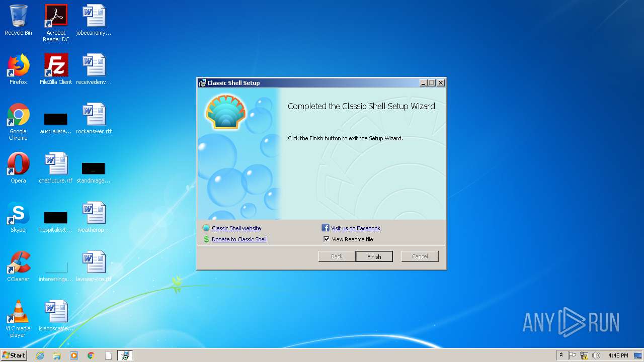644x362 pixels.
Task: Open the Donate to Classic Shell link
Action: [239, 239]
